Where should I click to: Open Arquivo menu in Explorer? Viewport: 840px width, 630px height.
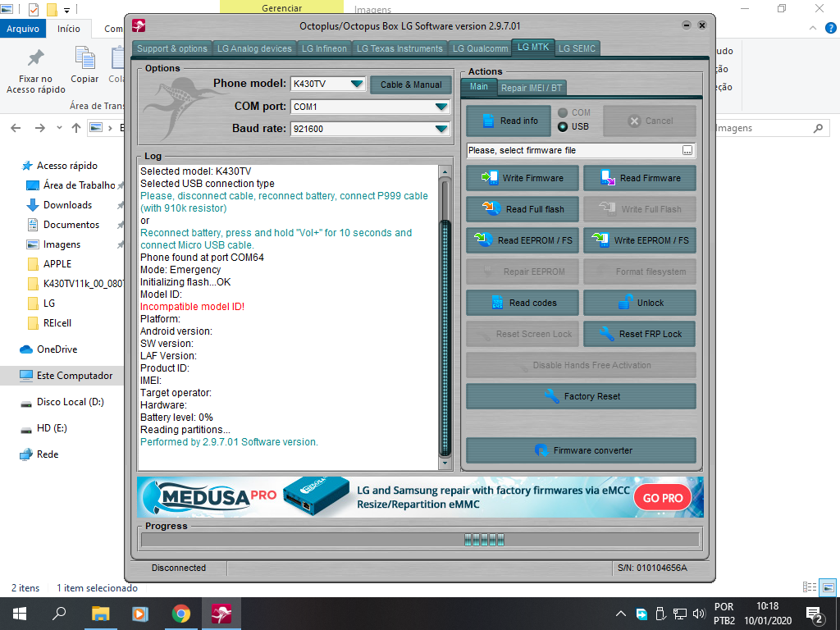22,29
